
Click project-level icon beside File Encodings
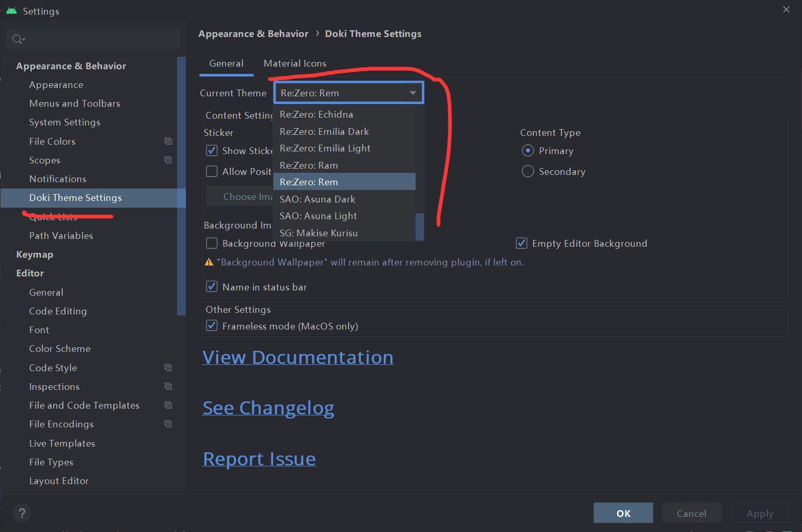(168, 424)
